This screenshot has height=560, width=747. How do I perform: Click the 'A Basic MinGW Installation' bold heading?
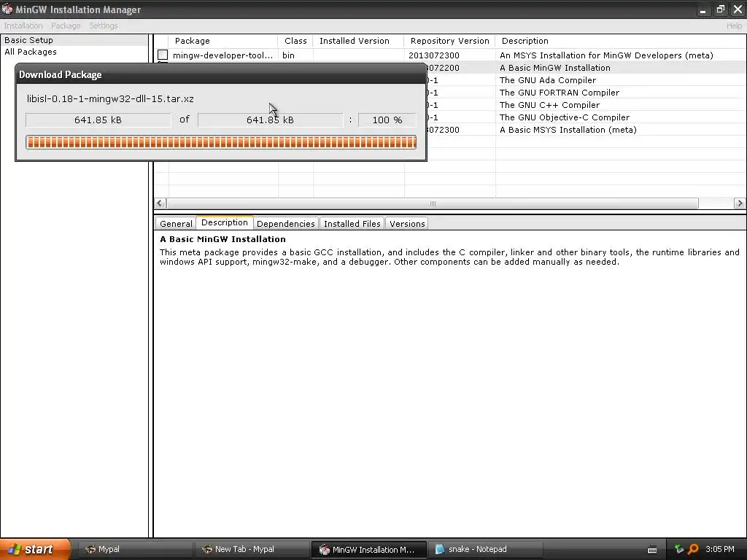point(222,239)
